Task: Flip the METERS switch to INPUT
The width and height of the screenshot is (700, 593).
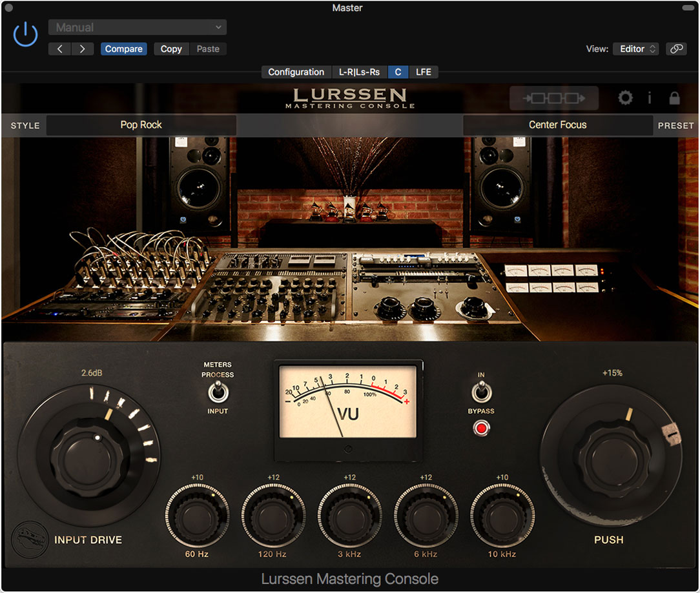Action: pyautogui.click(x=218, y=390)
